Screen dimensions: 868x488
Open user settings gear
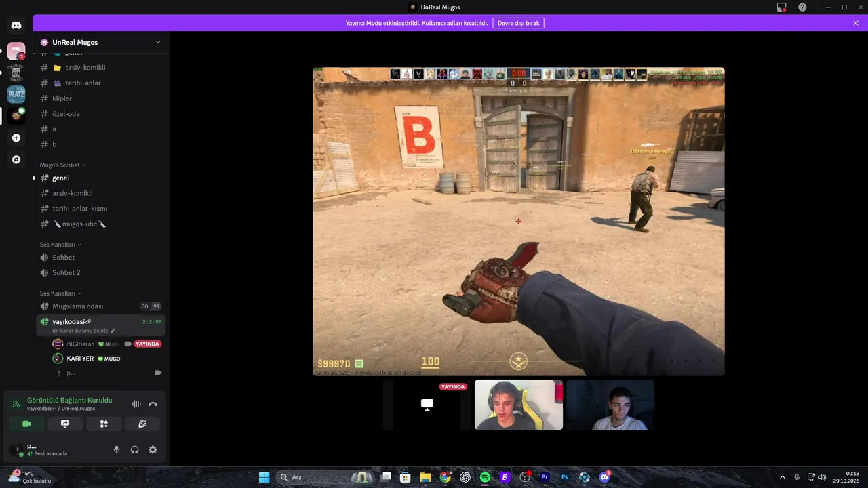click(153, 449)
